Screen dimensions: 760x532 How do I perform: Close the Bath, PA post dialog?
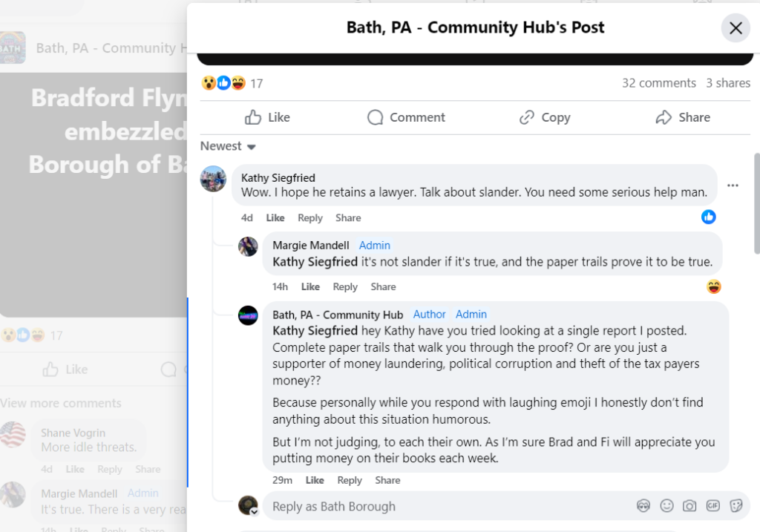736,28
